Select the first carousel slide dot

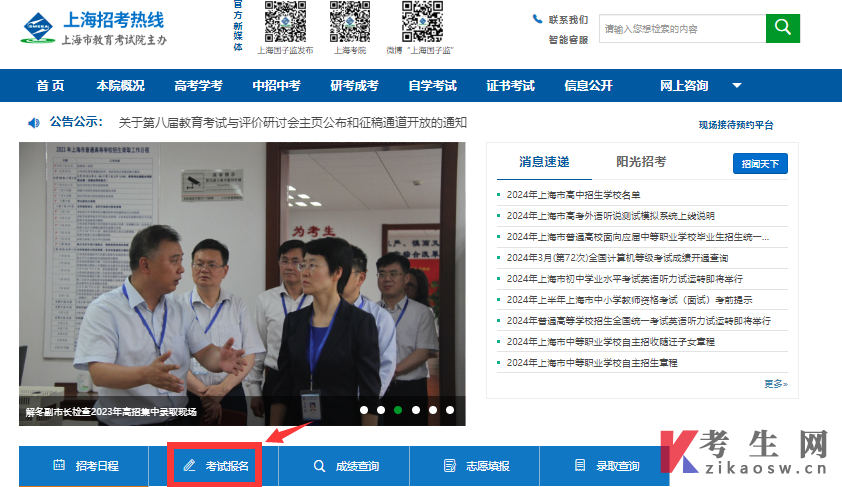[364, 410]
